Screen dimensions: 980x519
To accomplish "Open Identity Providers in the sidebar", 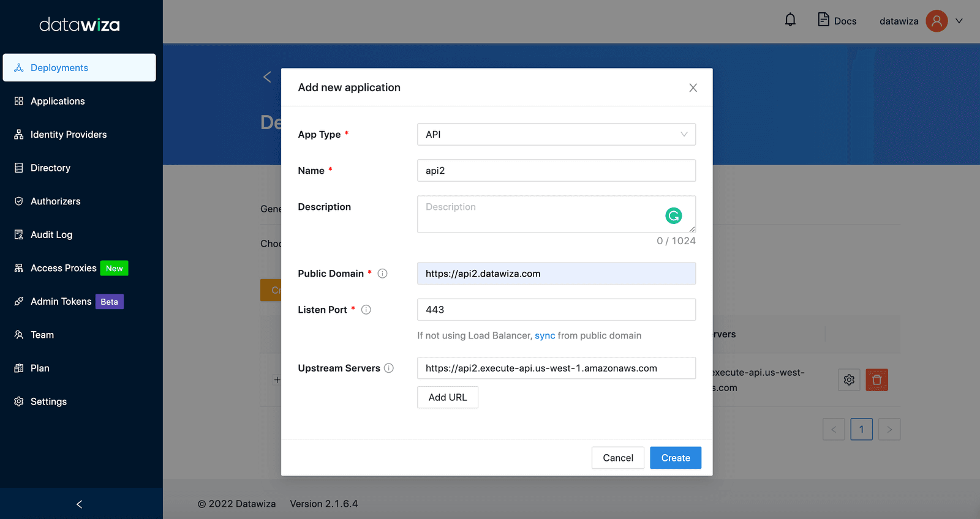I will tap(79, 135).
